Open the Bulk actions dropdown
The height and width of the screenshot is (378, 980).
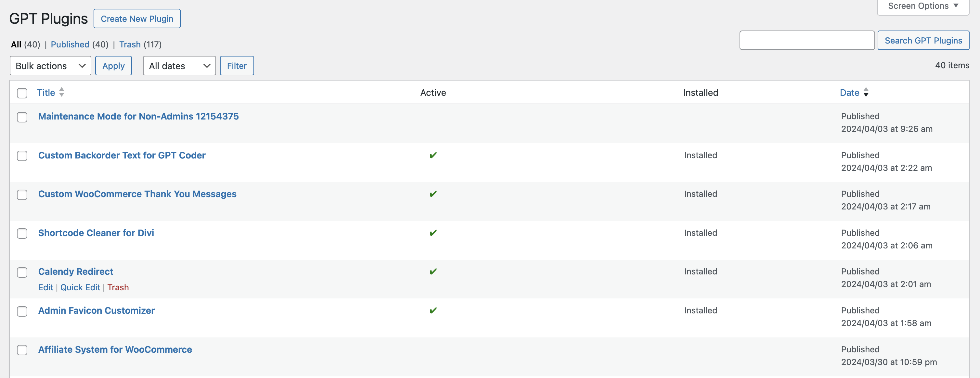[x=50, y=66]
